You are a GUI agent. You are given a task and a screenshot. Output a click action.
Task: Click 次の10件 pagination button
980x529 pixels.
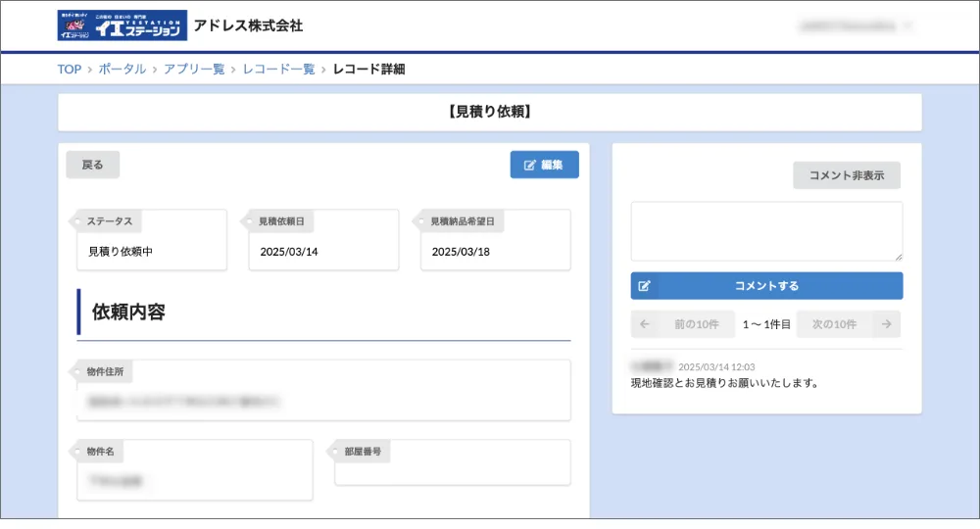[x=849, y=324]
